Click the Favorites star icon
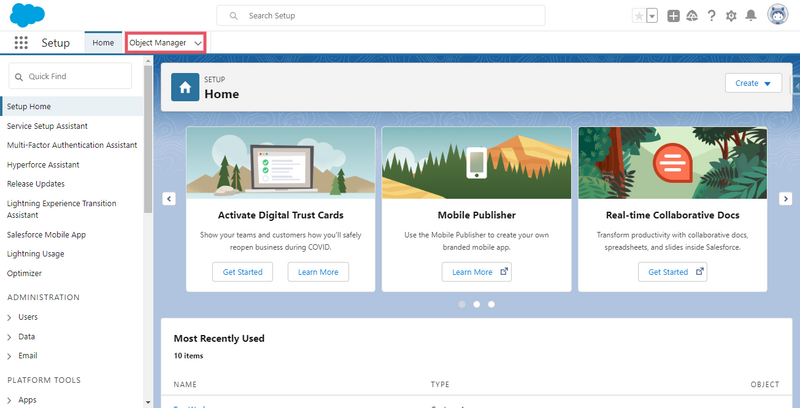The width and height of the screenshot is (800, 408). pos(639,16)
